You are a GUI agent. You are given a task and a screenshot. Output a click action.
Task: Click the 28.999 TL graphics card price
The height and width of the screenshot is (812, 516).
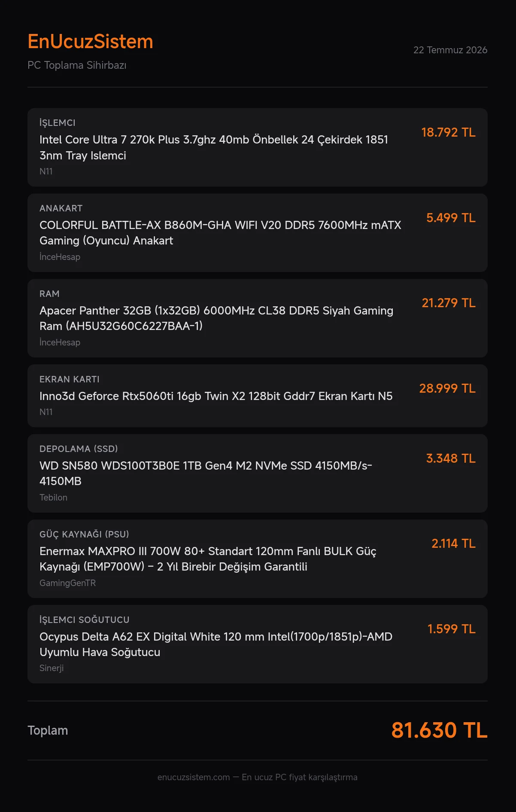click(447, 388)
